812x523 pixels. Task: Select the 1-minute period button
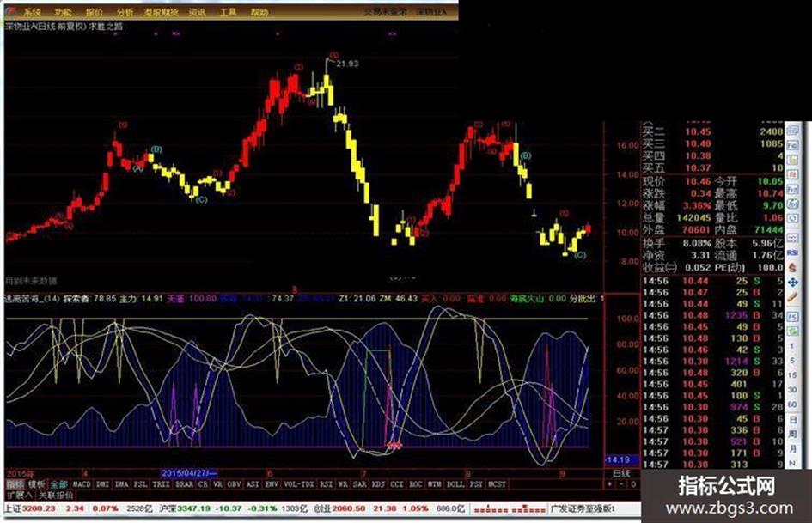(x=792, y=346)
